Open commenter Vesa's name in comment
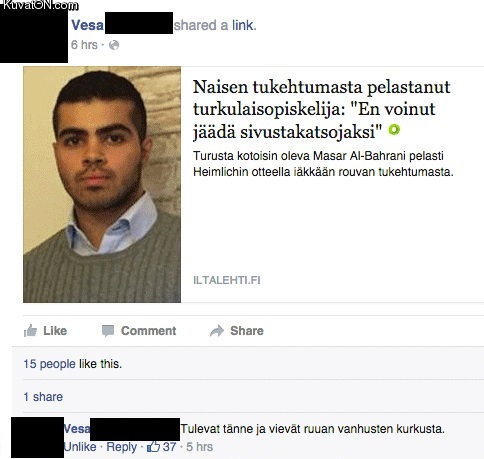The image size is (484, 459). [x=77, y=429]
